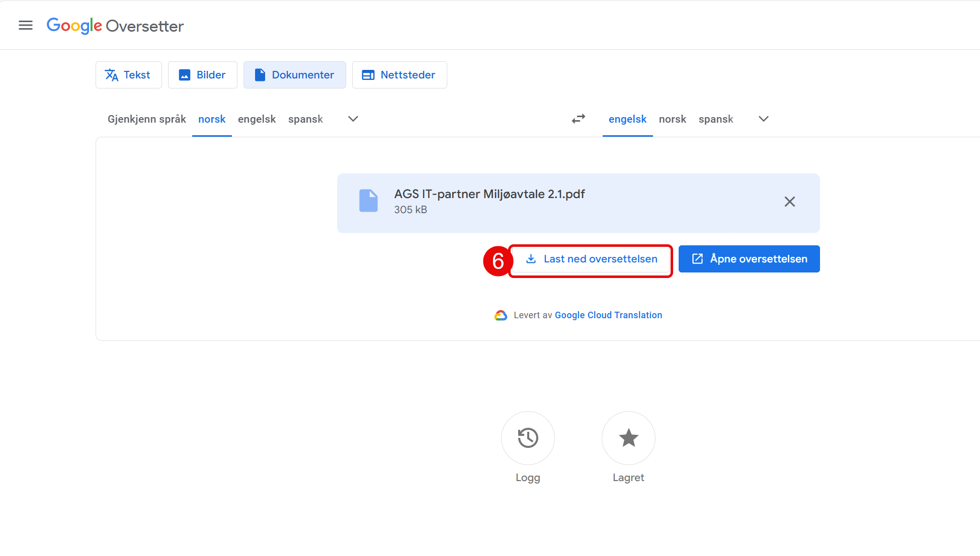Click Last ned oversettelsen button
The width and height of the screenshot is (980, 556).
591,259
